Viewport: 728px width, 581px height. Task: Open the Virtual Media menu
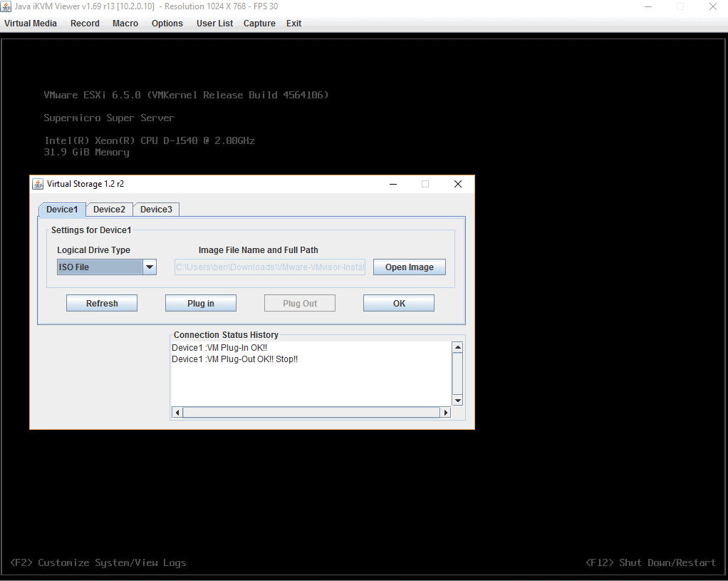point(31,24)
